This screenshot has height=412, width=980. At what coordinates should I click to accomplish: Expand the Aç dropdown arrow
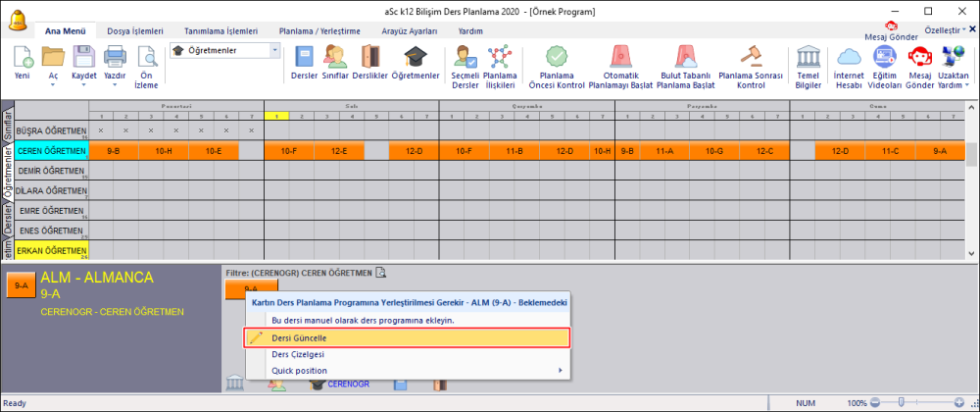(53, 83)
